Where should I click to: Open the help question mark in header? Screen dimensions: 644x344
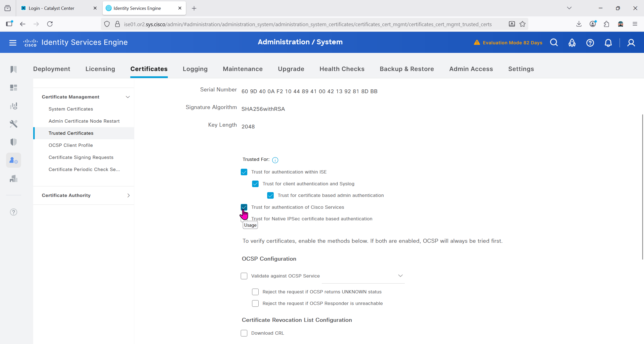(x=590, y=43)
